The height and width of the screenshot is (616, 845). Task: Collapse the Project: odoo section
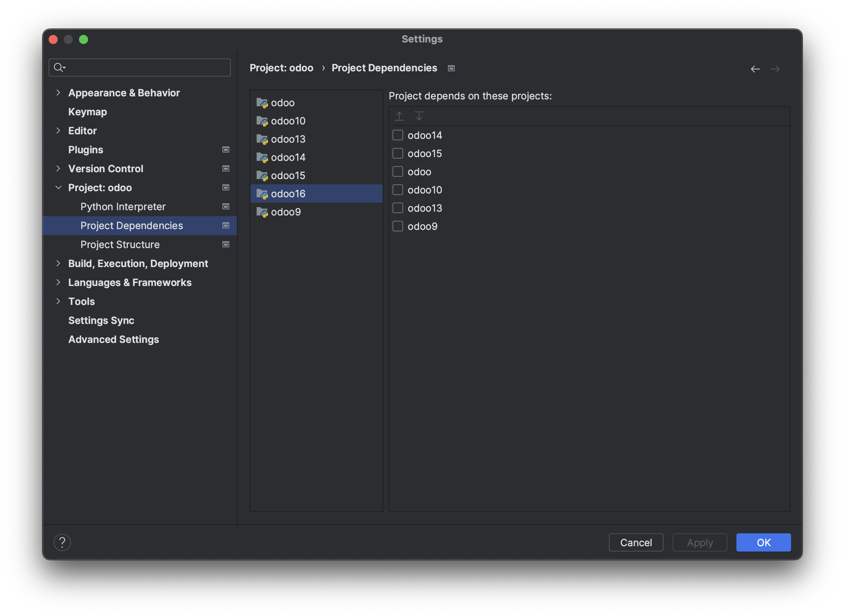[x=58, y=187]
